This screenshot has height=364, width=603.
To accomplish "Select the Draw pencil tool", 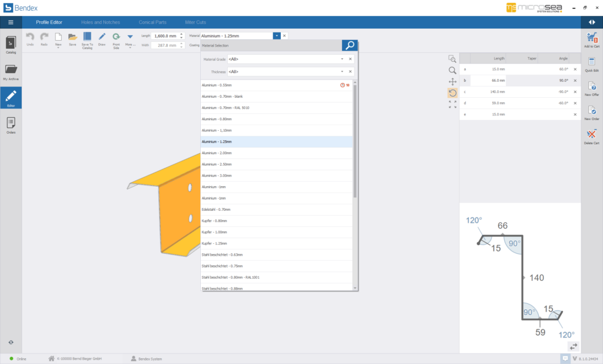I will click(x=102, y=38).
